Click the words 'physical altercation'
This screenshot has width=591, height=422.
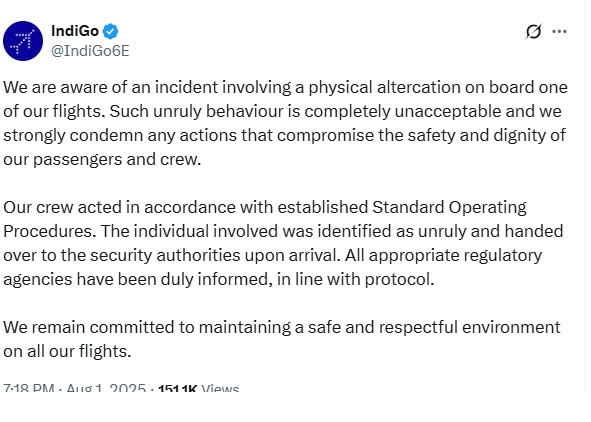[384, 87]
